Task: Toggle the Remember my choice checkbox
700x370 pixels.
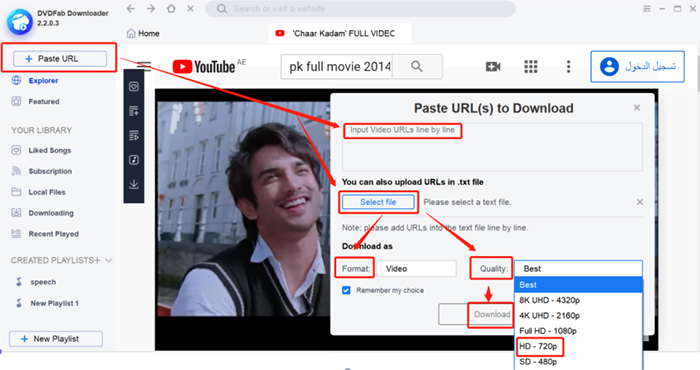Action: 346,290
